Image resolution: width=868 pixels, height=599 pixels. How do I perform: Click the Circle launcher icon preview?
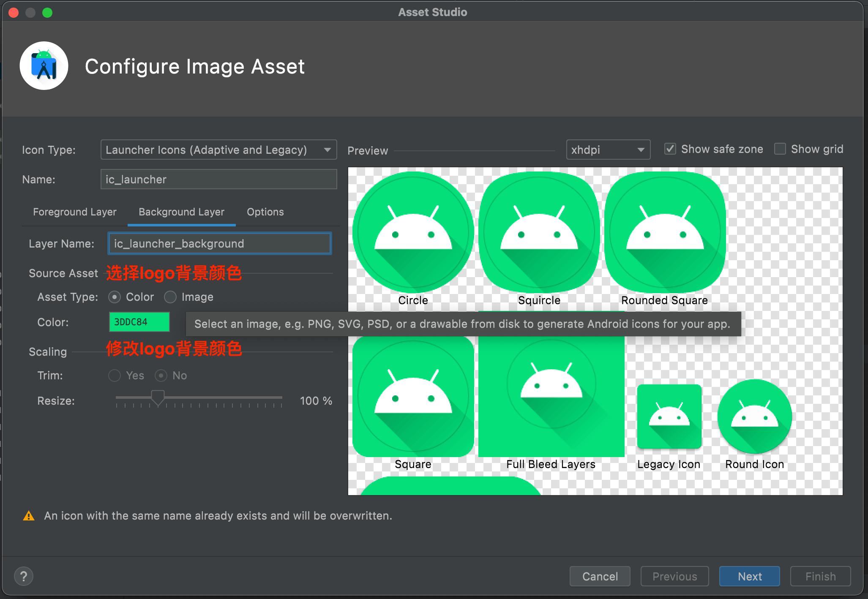point(413,232)
